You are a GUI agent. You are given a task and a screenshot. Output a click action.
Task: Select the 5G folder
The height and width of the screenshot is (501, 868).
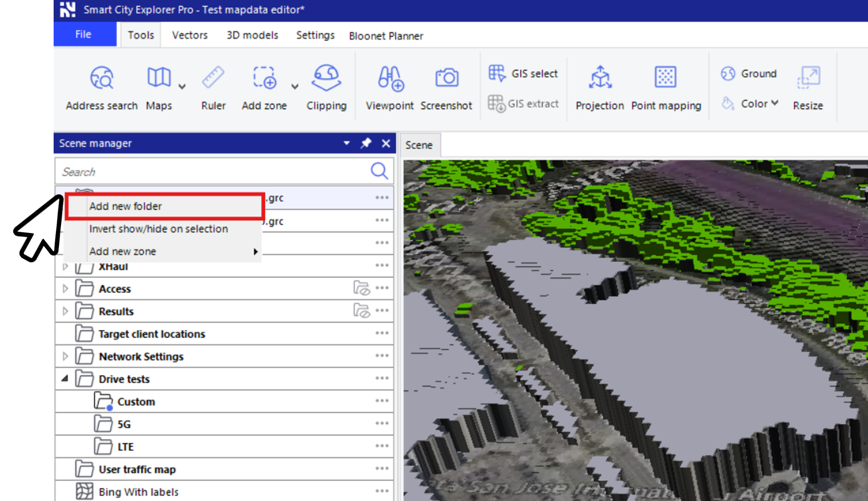[224, 424]
